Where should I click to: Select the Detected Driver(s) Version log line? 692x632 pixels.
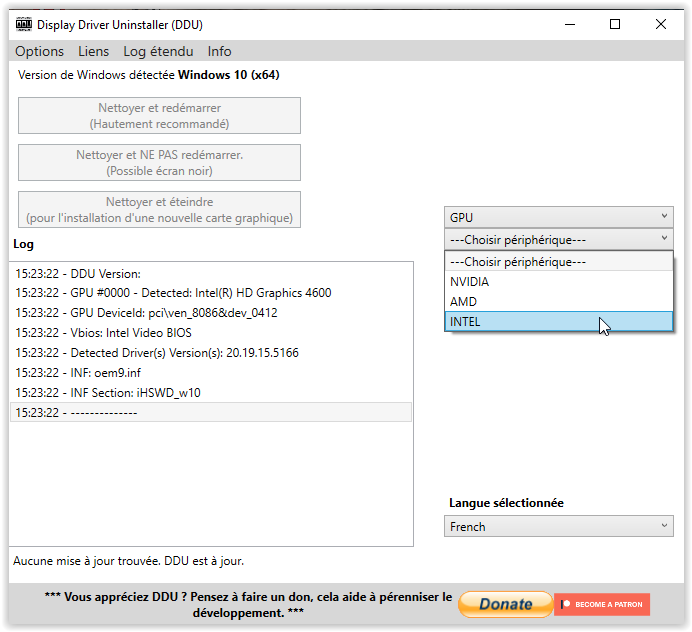(211, 353)
